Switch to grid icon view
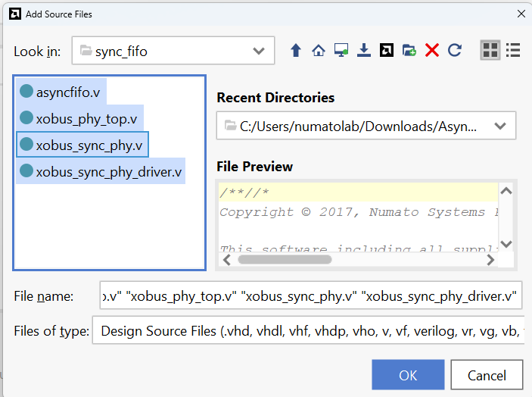Screen dimensions: 532x397 (490, 51)
